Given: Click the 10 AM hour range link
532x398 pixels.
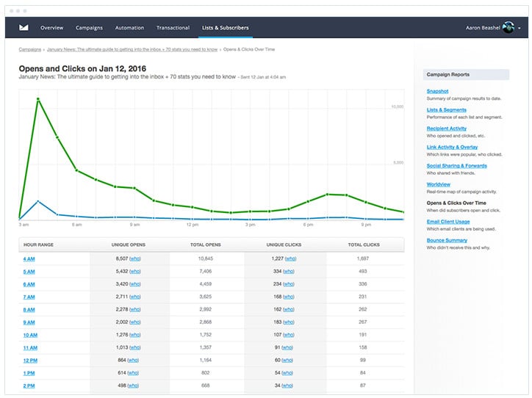Looking at the screenshot, I should (30, 336).
